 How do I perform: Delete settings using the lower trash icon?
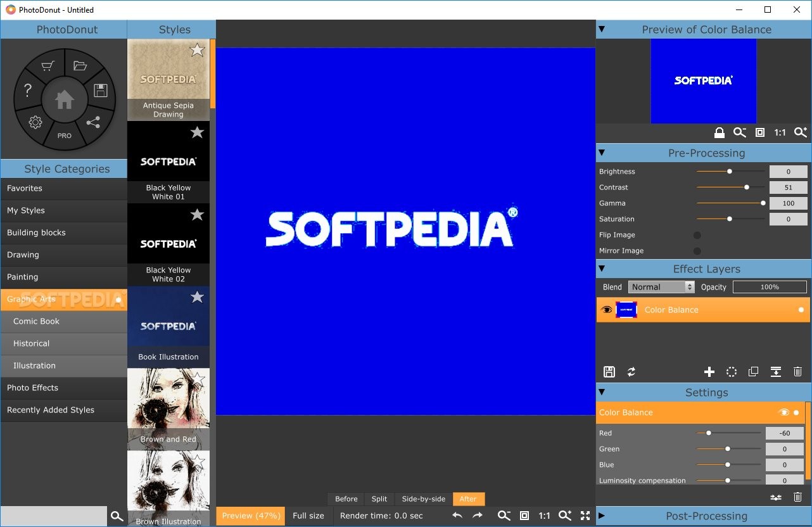point(797,497)
